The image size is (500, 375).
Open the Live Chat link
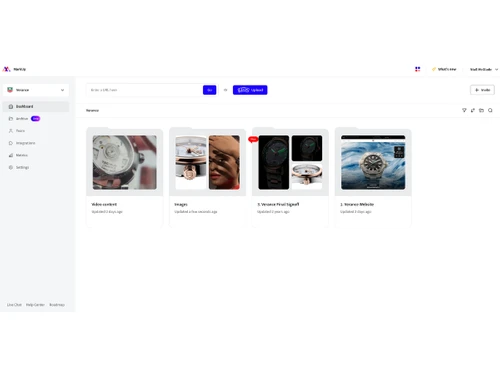[14, 305]
